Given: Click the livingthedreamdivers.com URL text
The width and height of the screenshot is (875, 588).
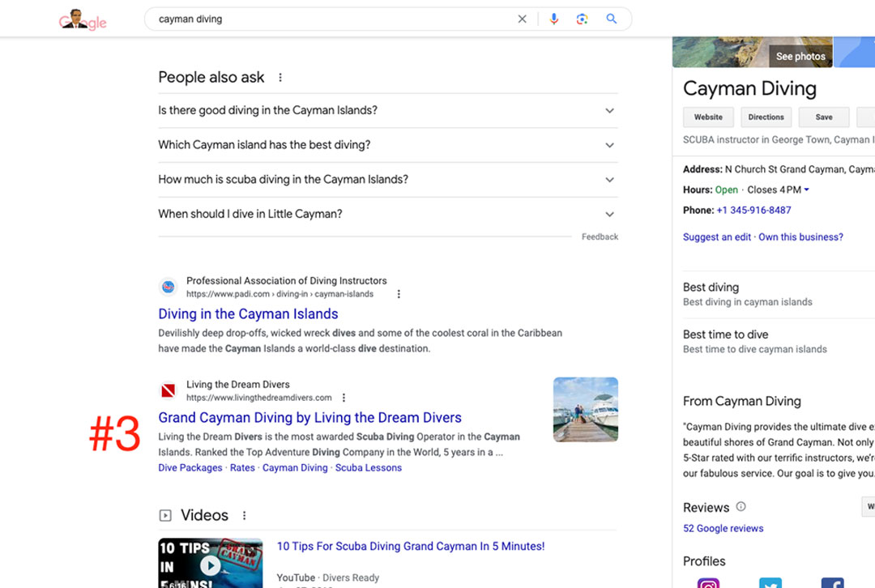Looking at the screenshot, I should pos(259,398).
